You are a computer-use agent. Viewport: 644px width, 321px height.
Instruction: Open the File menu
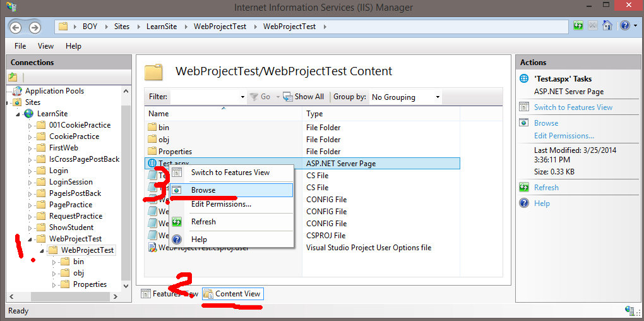(x=20, y=46)
